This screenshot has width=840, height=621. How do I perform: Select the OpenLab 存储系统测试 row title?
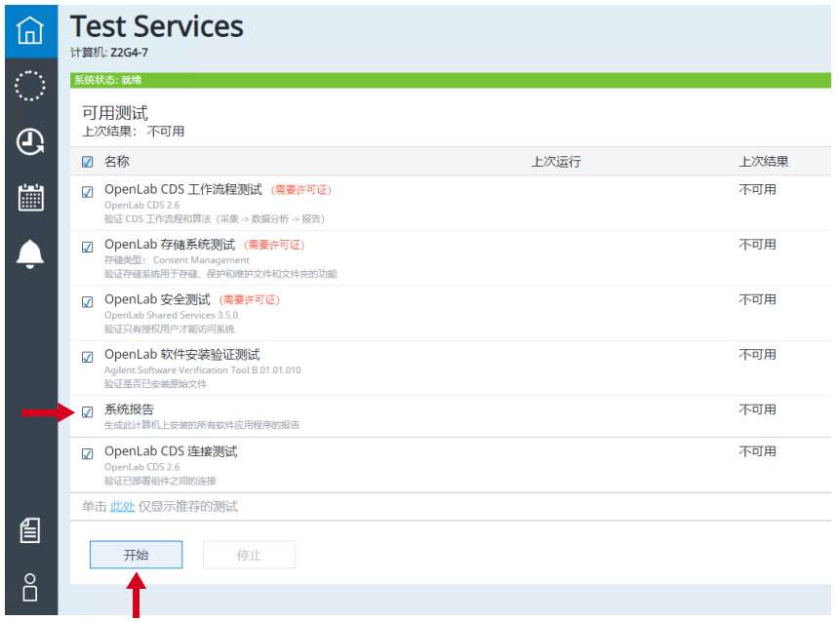(x=170, y=245)
